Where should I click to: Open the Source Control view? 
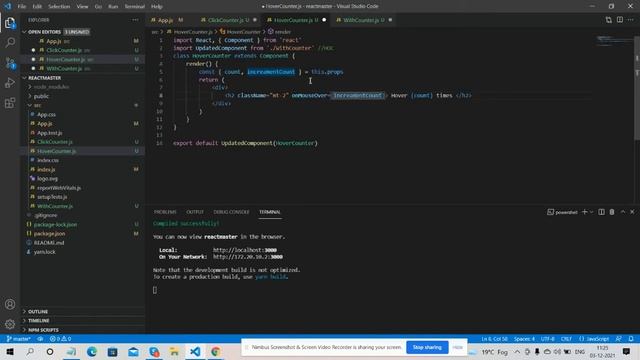(x=10, y=63)
